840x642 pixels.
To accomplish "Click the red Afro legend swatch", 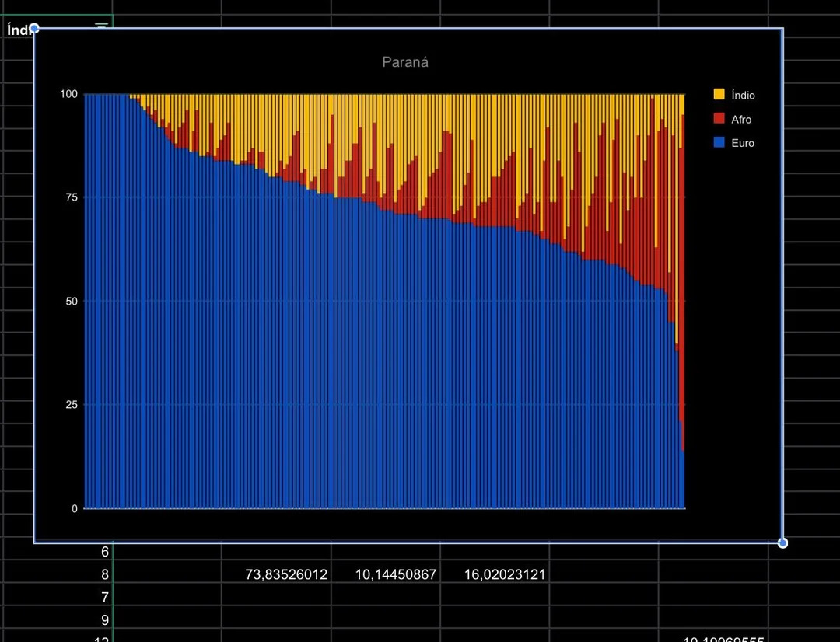I will tap(719, 118).
